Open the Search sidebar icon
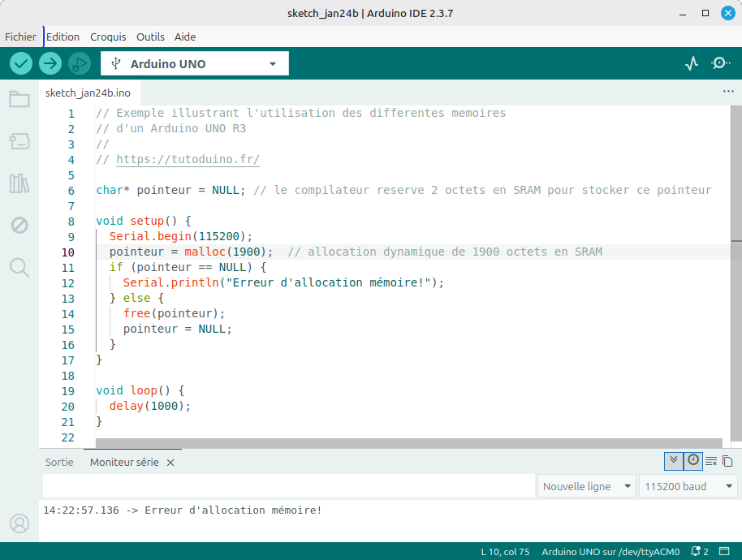This screenshot has width=742, height=560. [19, 267]
